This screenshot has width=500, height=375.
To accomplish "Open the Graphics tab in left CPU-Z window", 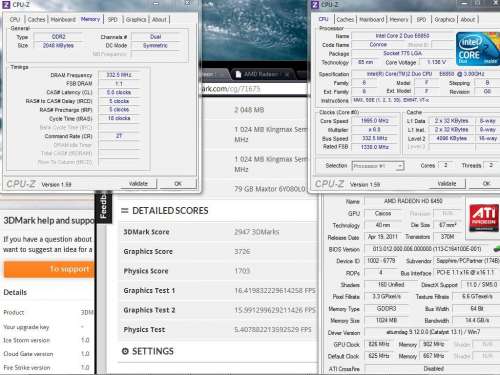I will (x=136, y=20).
